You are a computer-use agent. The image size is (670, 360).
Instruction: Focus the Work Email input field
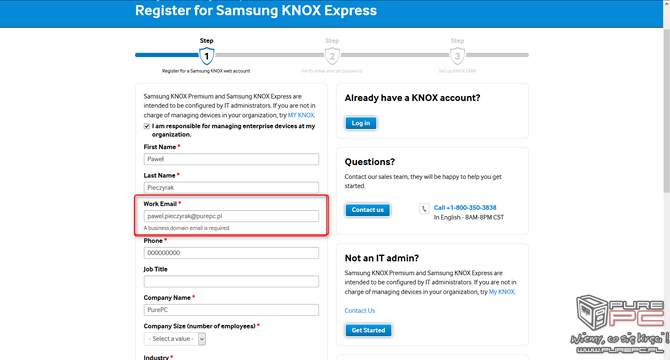pyautogui.click(x=231, y=216)
